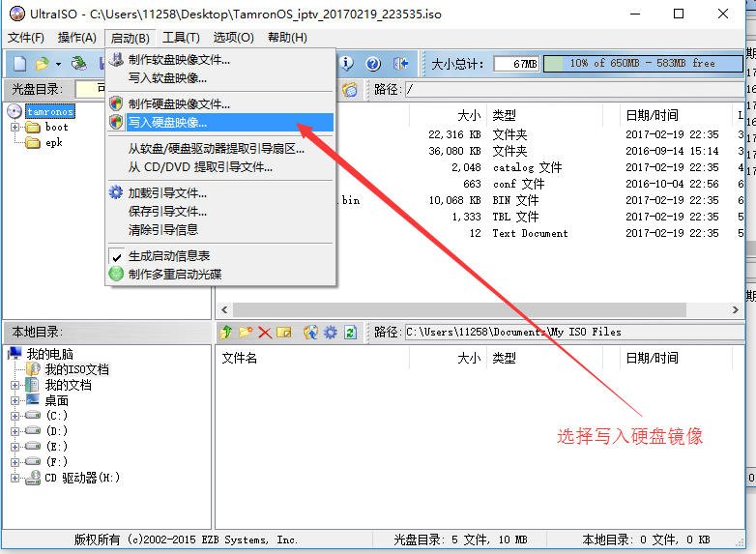Click the Open file folder icon
Screen dimensions: 756x554
[x=43, y=64]
